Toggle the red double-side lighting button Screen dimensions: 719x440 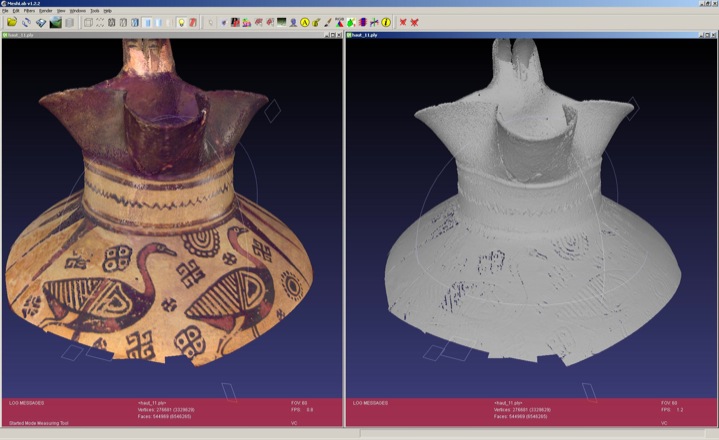(x=193, y=22)
